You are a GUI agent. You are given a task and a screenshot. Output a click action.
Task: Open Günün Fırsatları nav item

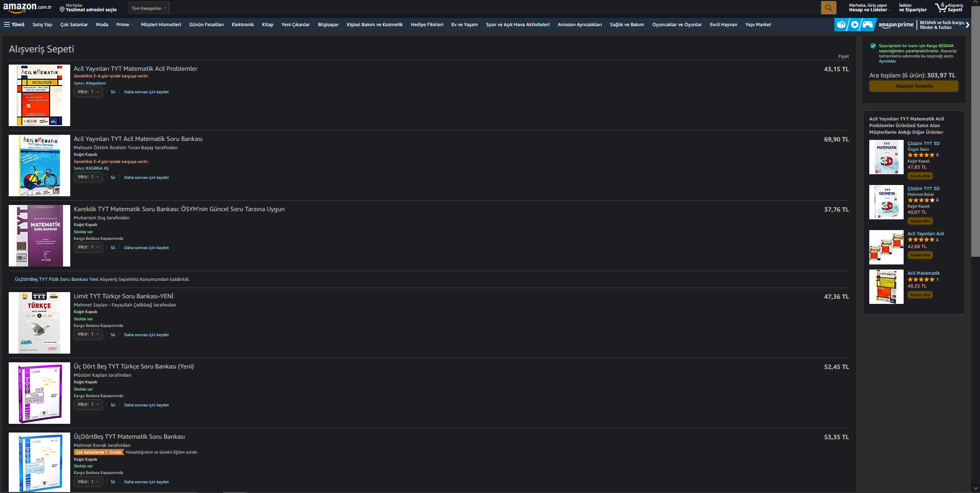click(206, 25)
